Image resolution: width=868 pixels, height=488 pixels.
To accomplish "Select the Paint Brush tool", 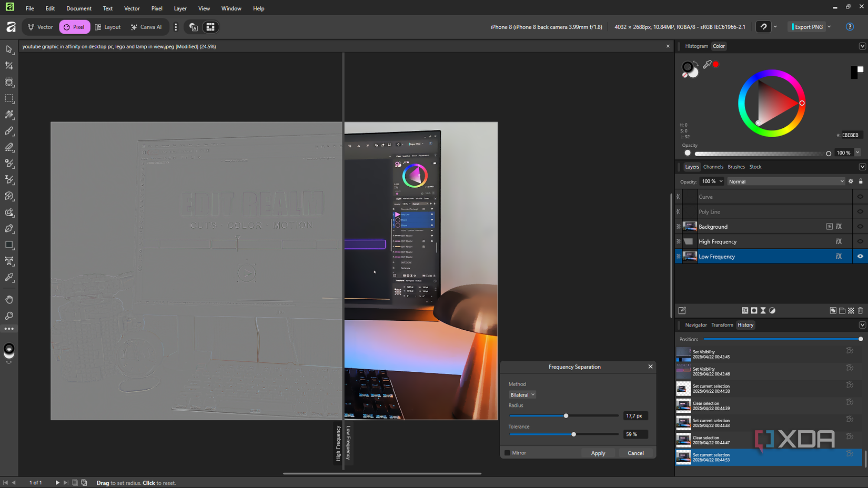I will (9, 131).
